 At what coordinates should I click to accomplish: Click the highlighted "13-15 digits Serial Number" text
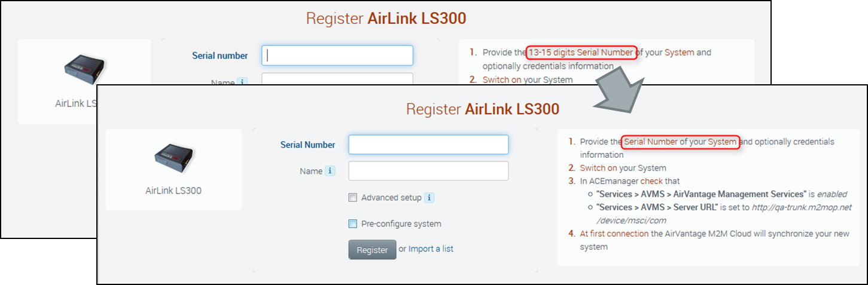[x=581, y=52]
